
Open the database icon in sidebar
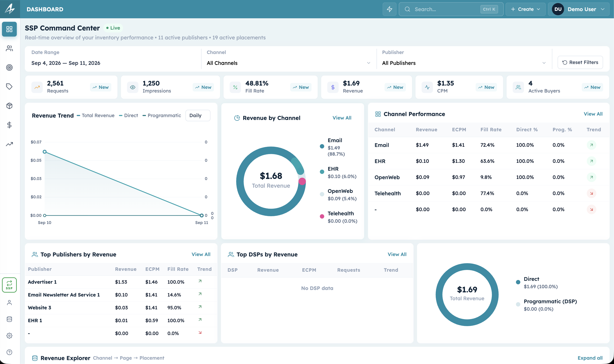pos(9,319)
